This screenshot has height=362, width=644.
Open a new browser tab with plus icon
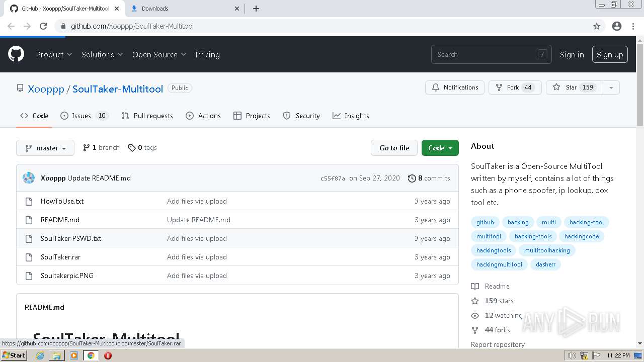coord(256,9)
